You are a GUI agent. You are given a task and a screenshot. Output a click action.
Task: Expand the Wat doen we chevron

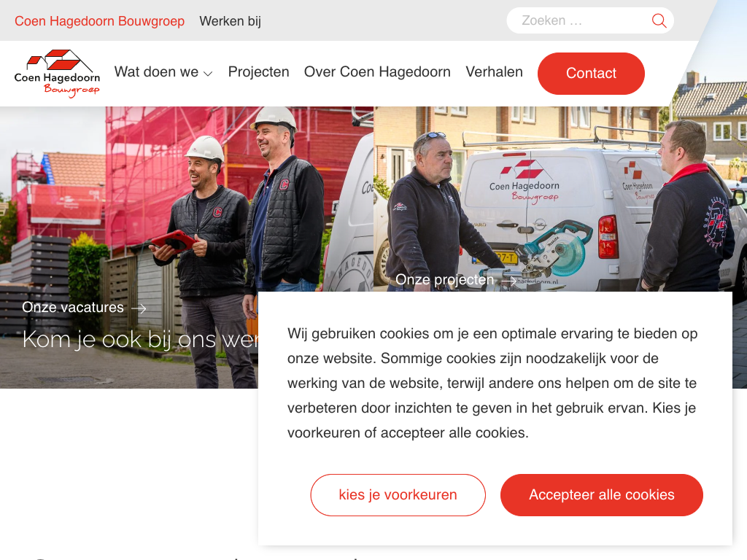pos(208,74)
